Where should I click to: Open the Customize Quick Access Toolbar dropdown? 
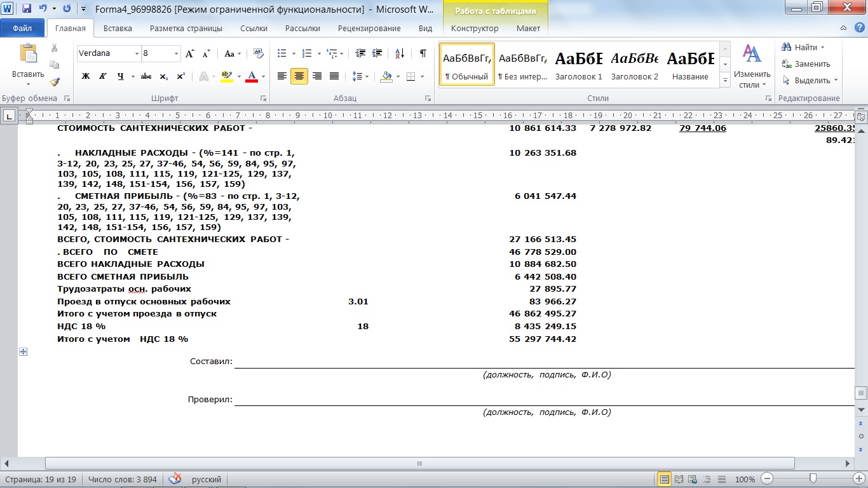click(85, 9)
